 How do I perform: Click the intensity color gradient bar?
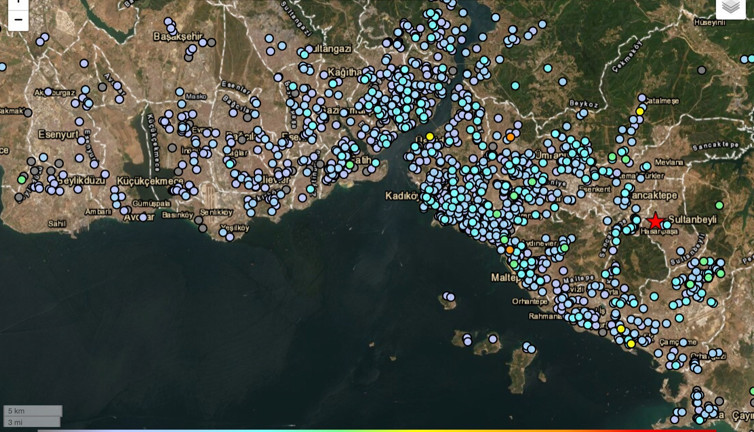click(377, 430)
